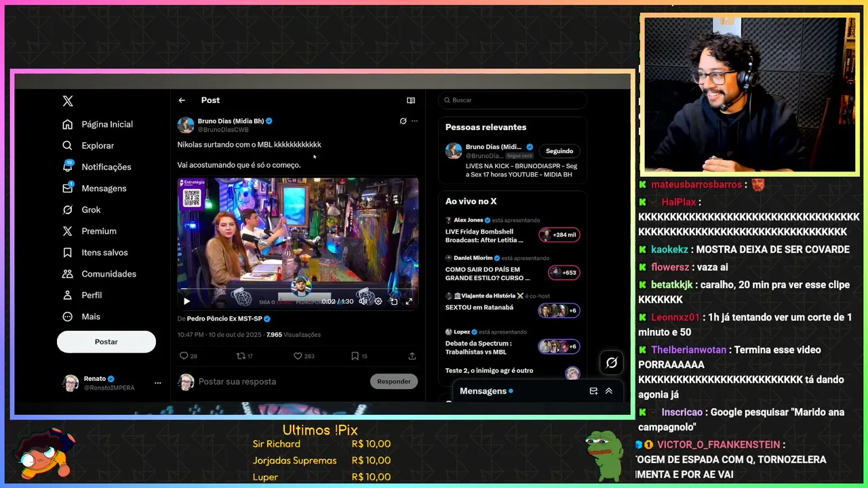This screenshot has width=868, height=488.
Task: Open SEXTOU em Ratanabá space
Action: [479, 308]
